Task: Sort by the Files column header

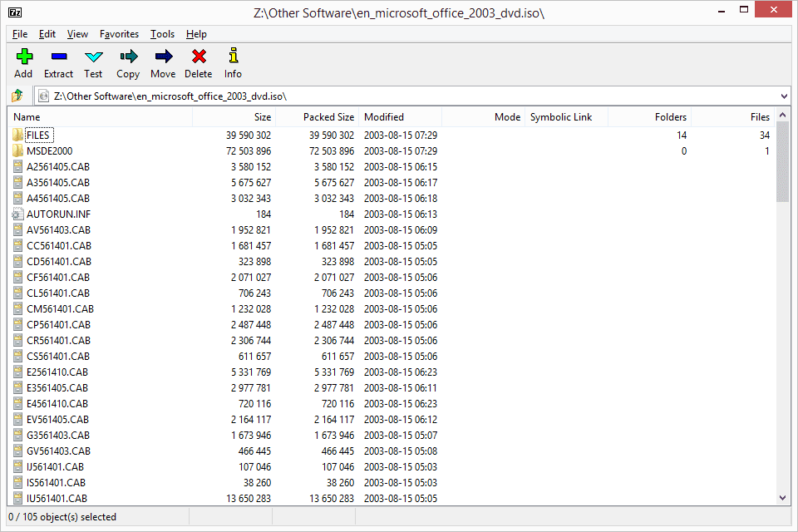Action: [732, 117]
